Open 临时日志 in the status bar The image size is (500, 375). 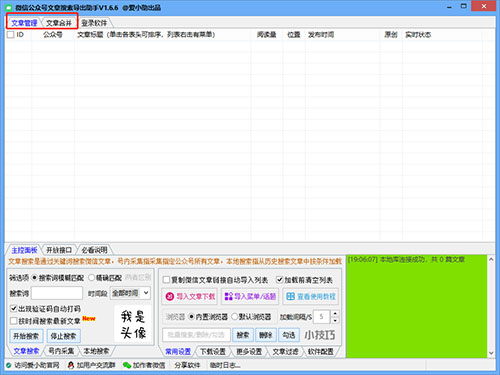[x=225, y=365]
